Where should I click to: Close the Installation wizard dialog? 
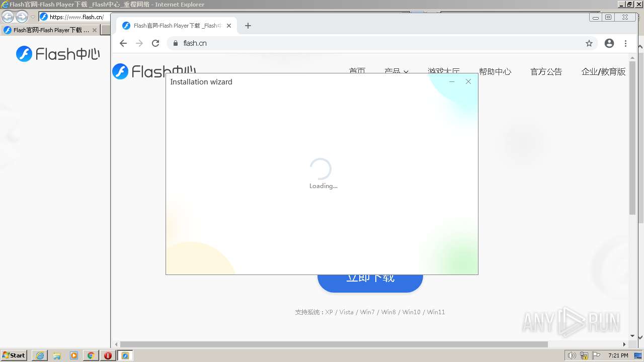pyautogui.click(x=468, y=81)
